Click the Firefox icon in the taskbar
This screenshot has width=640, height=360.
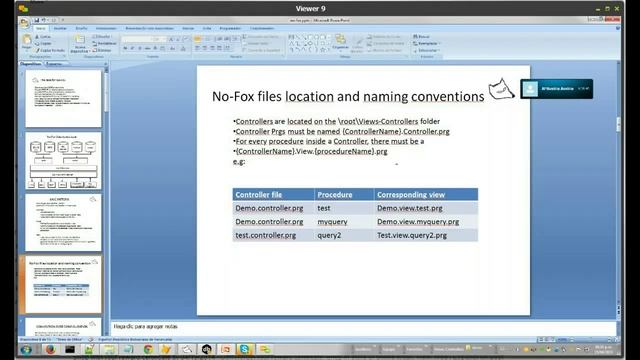pyautogui.click(x=51, y=349)
